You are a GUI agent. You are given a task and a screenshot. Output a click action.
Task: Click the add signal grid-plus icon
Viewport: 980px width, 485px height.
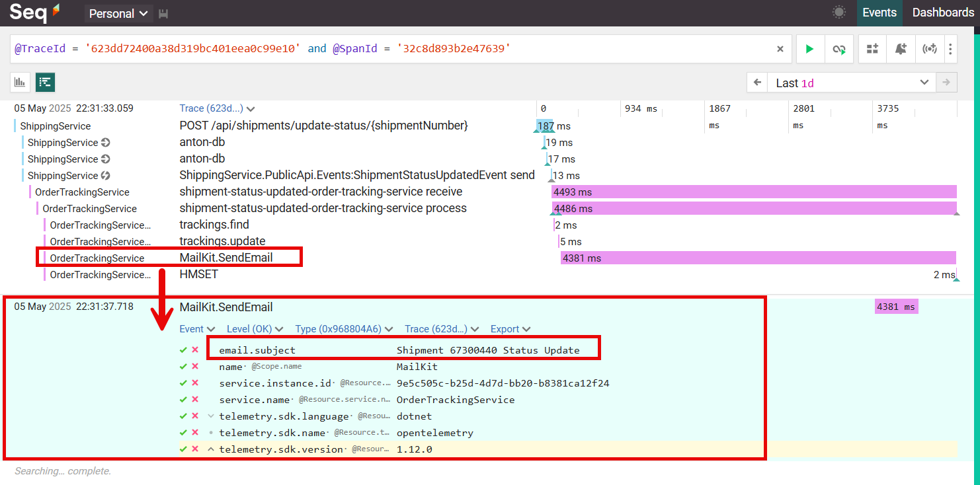tap(872, 49)
